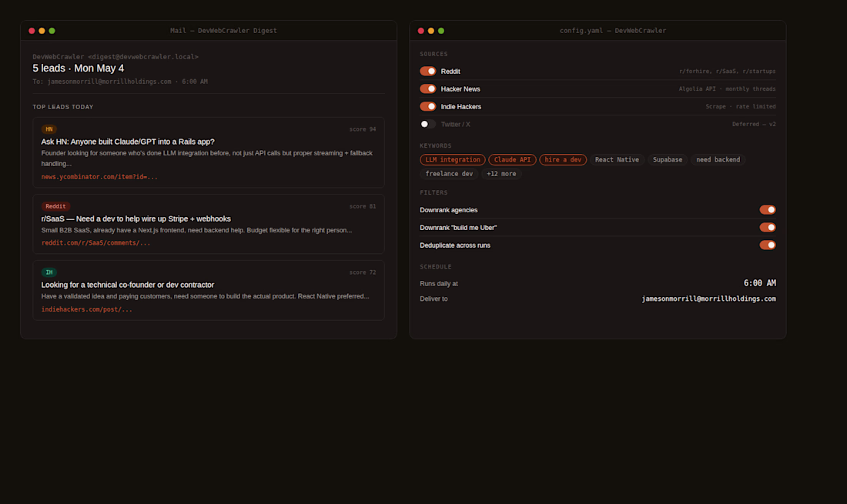The image size is (847, 504).
Task: Toggle Indie Hackers source off
Action: [x=428, y=106]
